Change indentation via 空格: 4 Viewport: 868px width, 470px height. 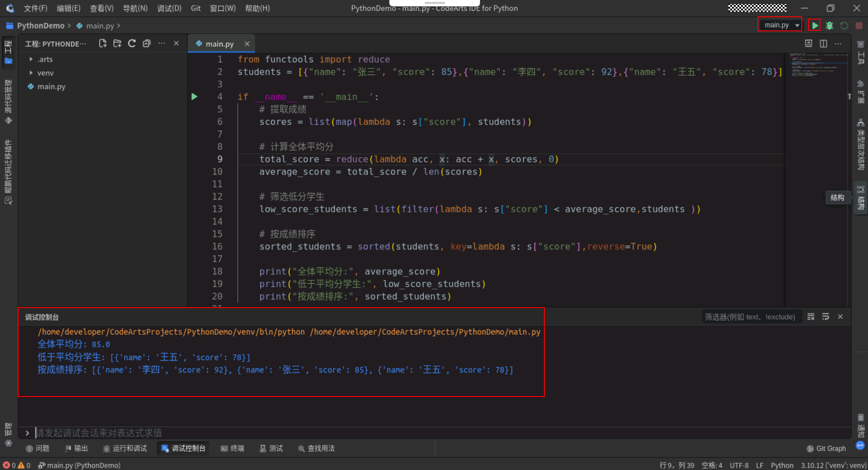(712, 465)
